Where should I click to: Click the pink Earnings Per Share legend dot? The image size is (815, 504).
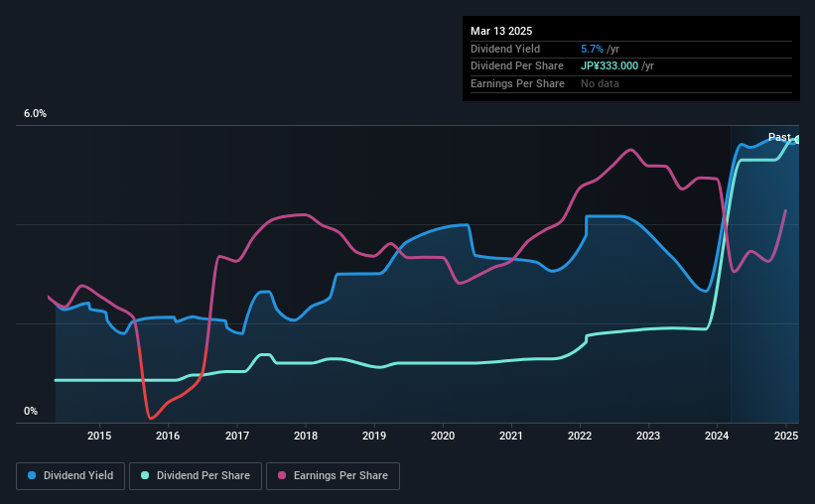[x=282, y=475]
